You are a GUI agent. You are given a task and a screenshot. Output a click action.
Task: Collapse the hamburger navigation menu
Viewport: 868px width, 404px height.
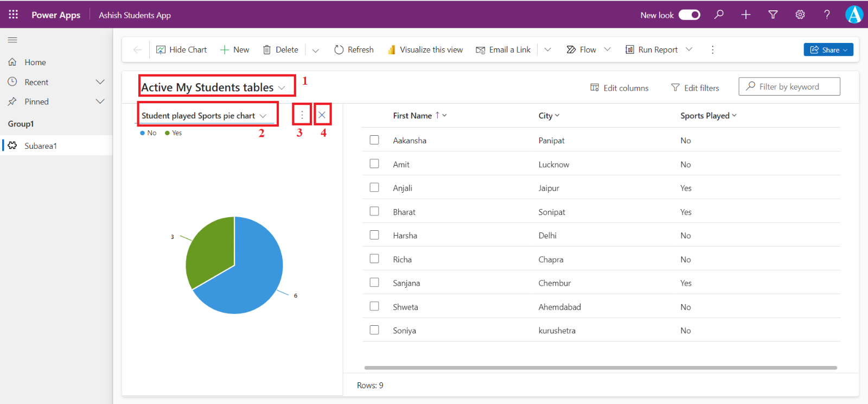pos(12,40)
